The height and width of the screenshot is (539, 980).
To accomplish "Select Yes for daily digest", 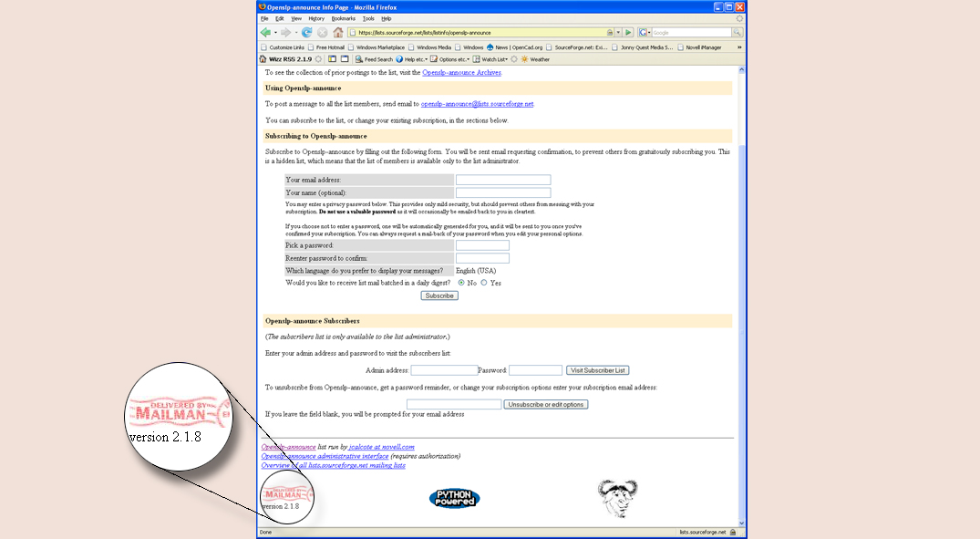I will pos(484,283).
